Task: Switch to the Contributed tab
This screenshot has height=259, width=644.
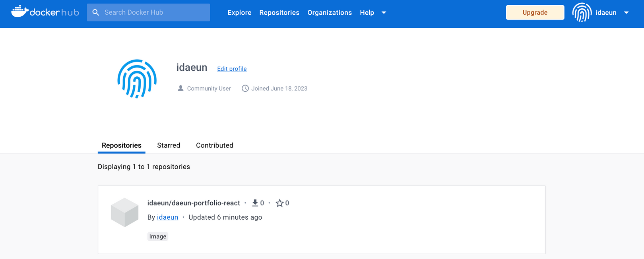Action: (215, 145)
